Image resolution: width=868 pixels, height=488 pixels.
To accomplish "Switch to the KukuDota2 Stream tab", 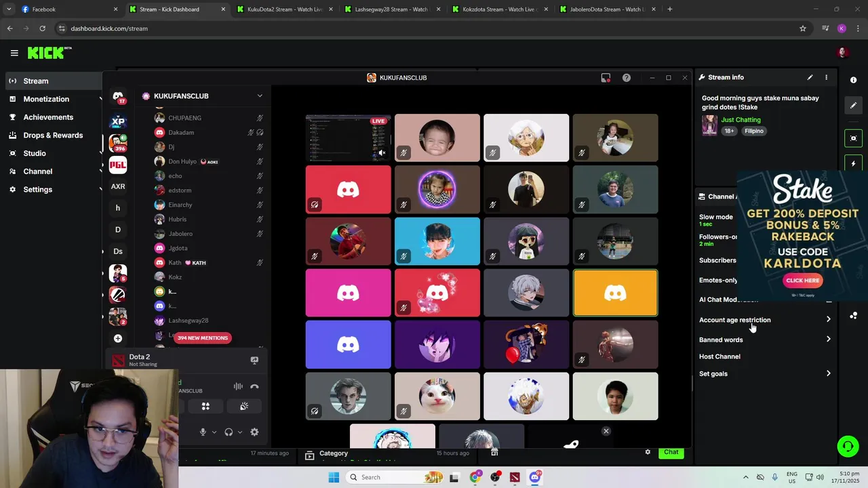I will coord(285,9).
